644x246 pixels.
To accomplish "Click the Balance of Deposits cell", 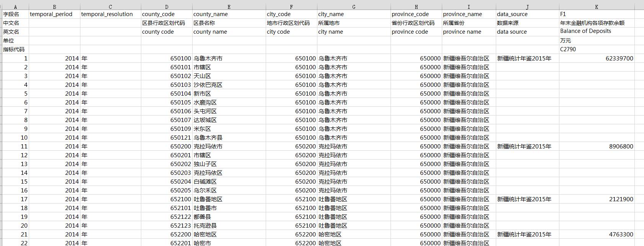I will (x=597, y=31).
